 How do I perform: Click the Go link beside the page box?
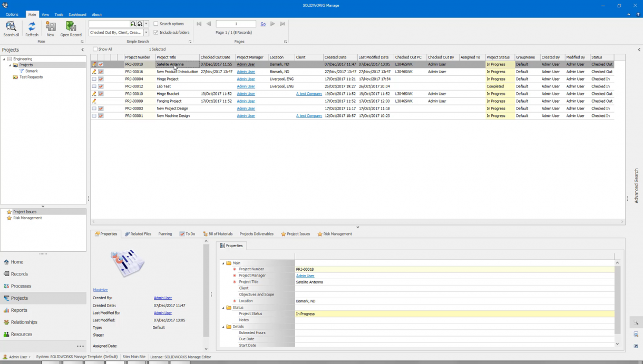coord(263,24)
